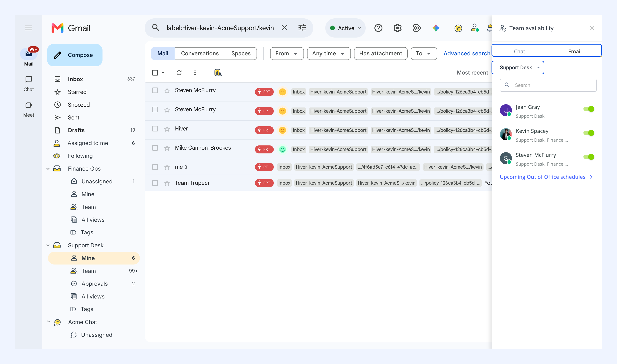
Task: Click the Compose button
Action: pyautogui.click(x=75, y=55)
